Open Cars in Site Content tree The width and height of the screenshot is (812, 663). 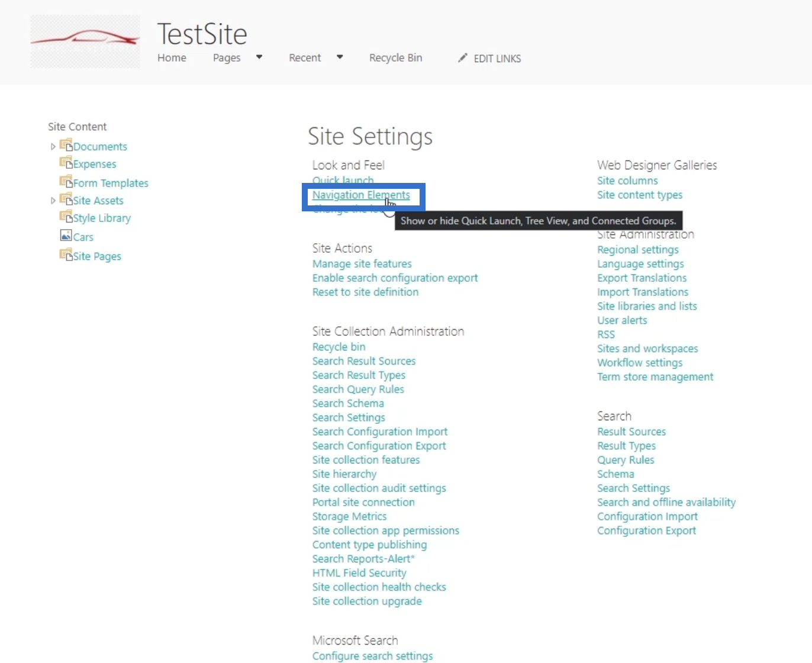83,237
